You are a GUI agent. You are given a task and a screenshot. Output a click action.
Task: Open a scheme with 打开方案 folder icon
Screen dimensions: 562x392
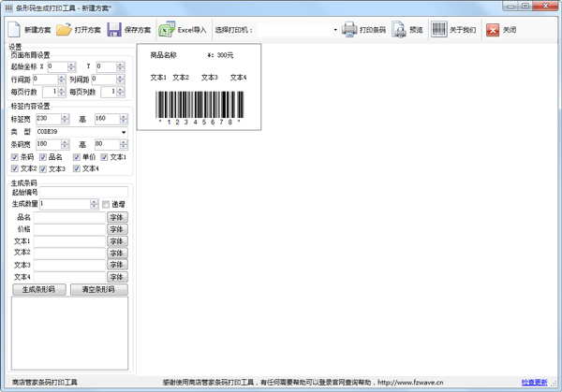pos(64,30)
